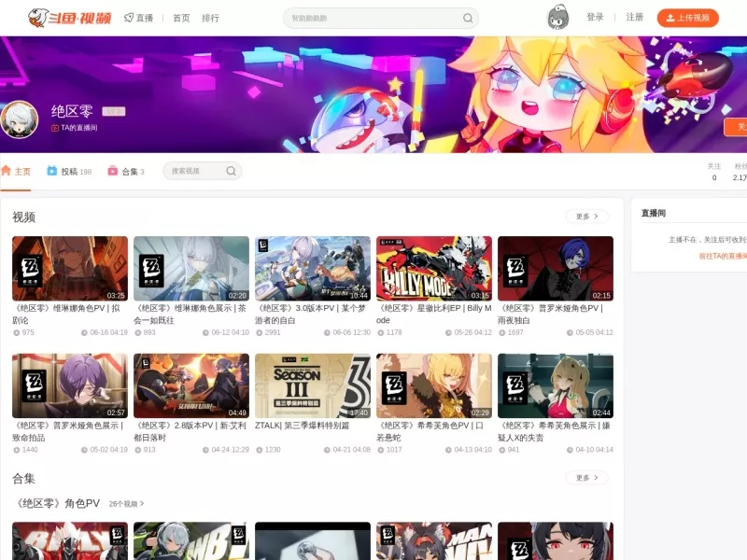The height and width of the screenshot is (560, 747).
Task: Click the 上传视频 upload button
Action: click(688, 18)
